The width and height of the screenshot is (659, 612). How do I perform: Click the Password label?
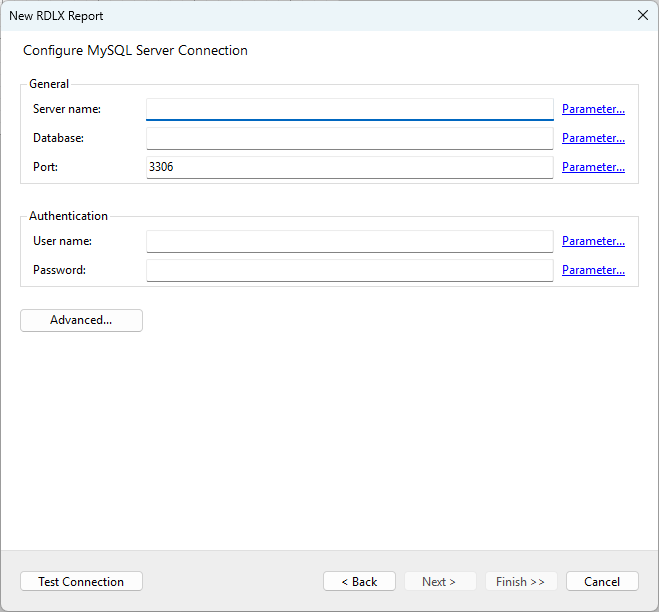(59, 270)
